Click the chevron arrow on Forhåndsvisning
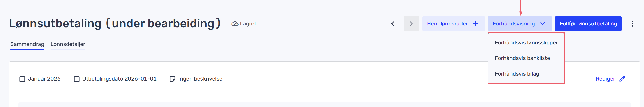Viewport: 644px width, 107px height. [x=543, y=24]
